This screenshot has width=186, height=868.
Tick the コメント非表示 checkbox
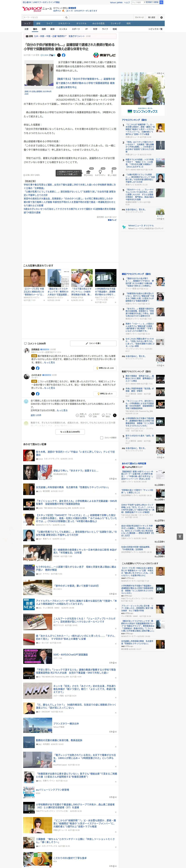tap(102, 438)
